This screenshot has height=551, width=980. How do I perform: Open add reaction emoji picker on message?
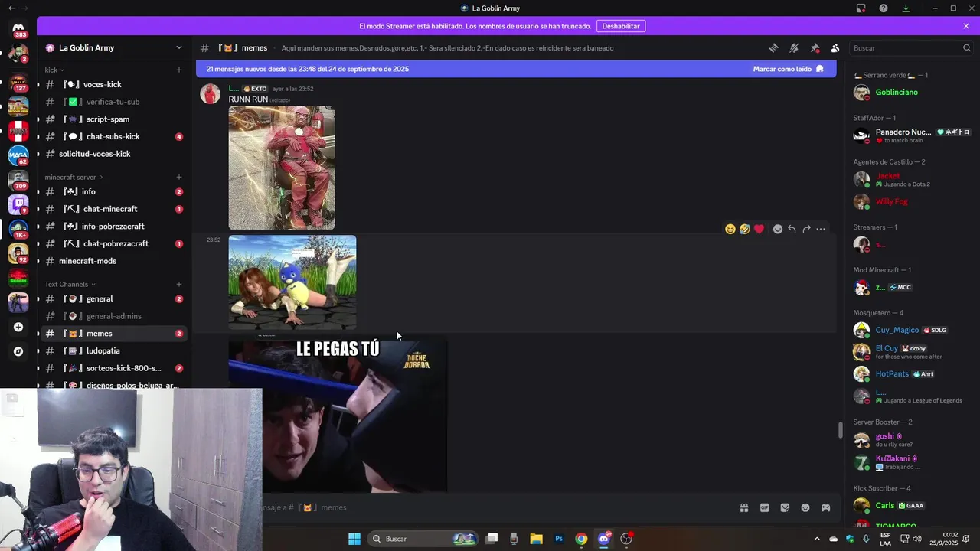point(778,229)
